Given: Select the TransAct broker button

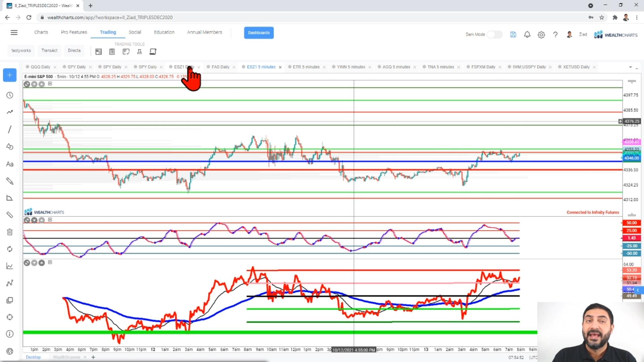Looking at the screenshot, I should point(49,51).
